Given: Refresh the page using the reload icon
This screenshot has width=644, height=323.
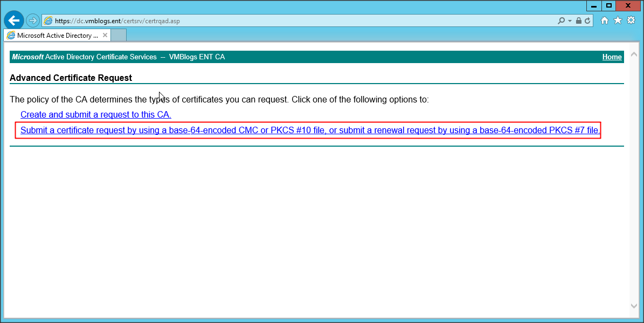Looking at the screenshot, I should (x=587, y=20).
